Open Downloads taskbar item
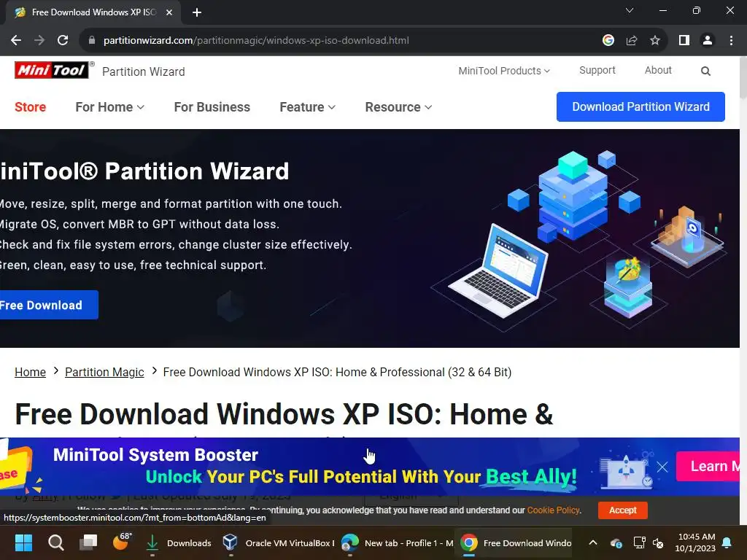Viewport: 747px width, 560px height. pos(179,542)
